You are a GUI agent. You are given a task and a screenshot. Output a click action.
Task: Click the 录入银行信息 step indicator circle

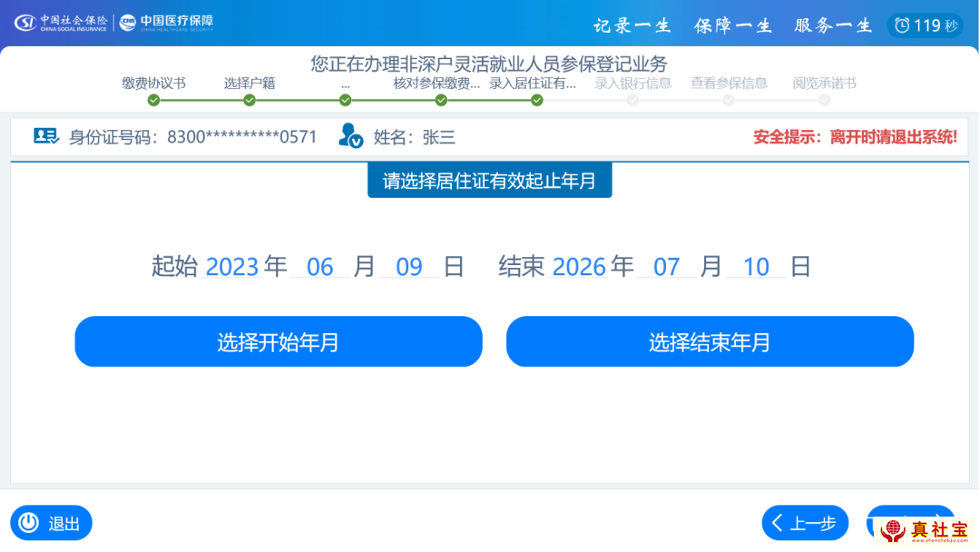(x=632, y=100)
